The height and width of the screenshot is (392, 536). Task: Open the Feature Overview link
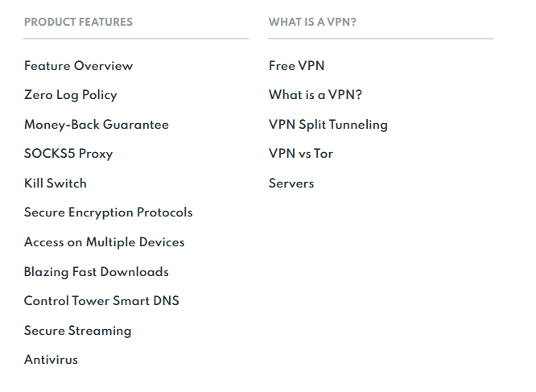click(78, 66)
